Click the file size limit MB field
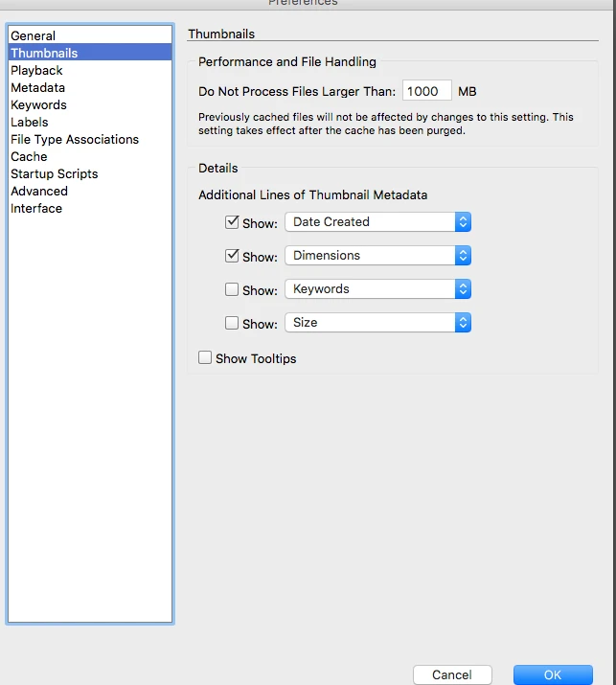 coord(426,92)
